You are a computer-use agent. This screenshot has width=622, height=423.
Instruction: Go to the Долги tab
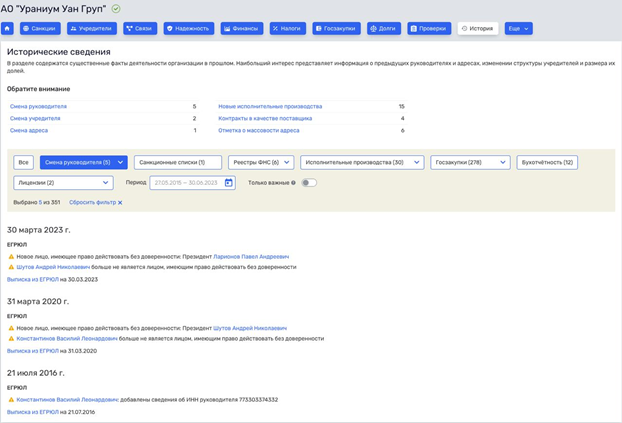tap(384, 29)
